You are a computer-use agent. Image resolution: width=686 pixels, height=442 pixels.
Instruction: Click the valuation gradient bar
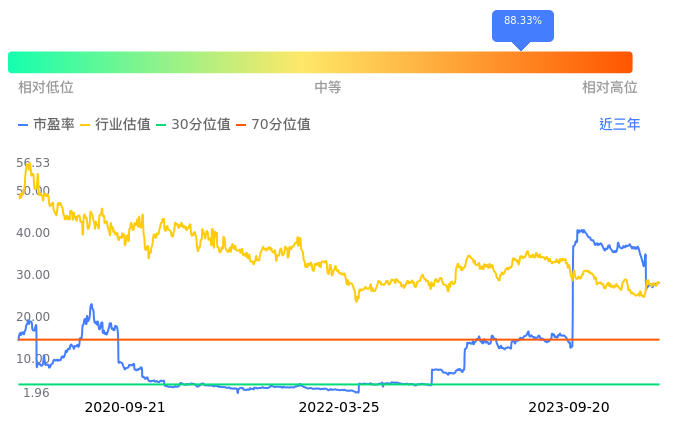click(x=320, y=62)
